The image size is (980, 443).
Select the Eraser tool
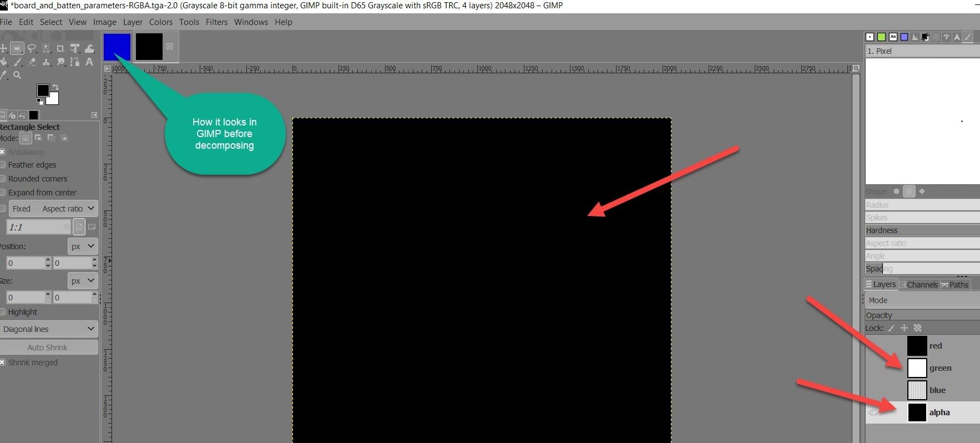(x=32, y=62)
